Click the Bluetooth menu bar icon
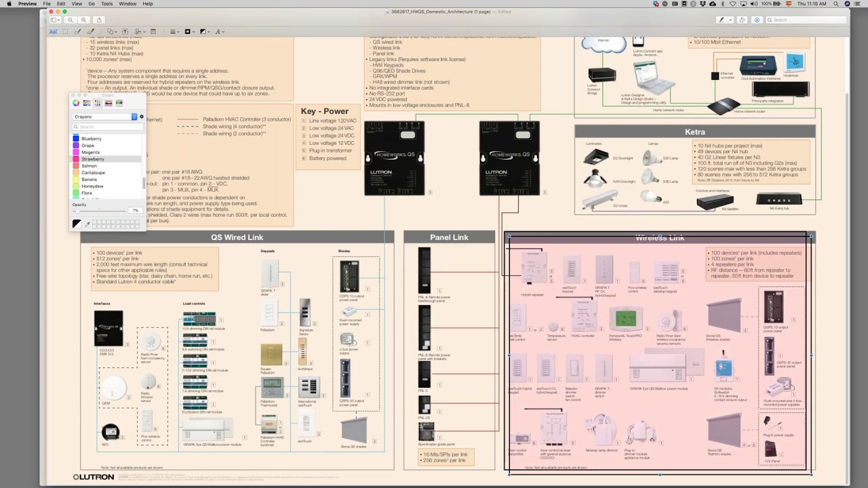The width and height of the screenshot is (868, 488). pos(722,3)
